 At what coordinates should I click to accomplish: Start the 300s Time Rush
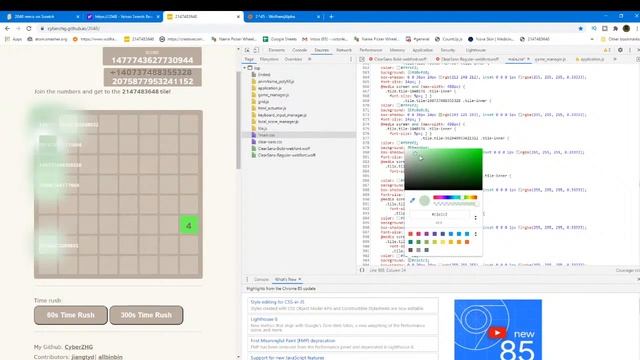coord(146,315)
